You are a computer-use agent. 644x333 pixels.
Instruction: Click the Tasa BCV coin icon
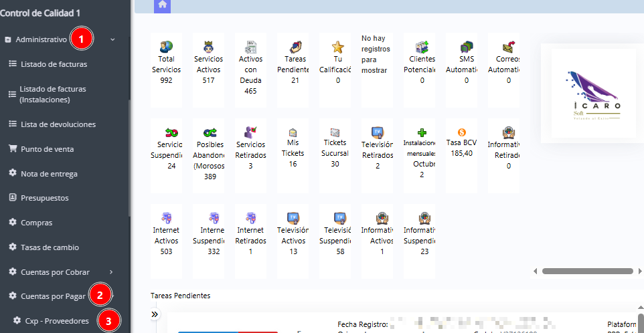point(462,132)
